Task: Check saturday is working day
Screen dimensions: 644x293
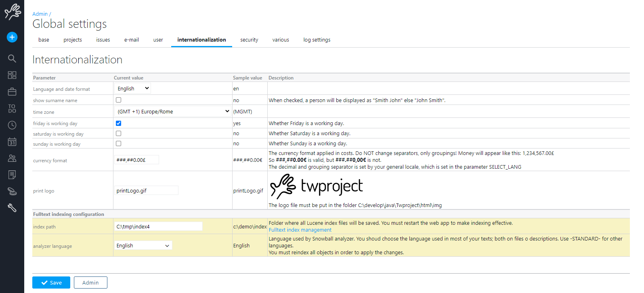Action: 118,133
